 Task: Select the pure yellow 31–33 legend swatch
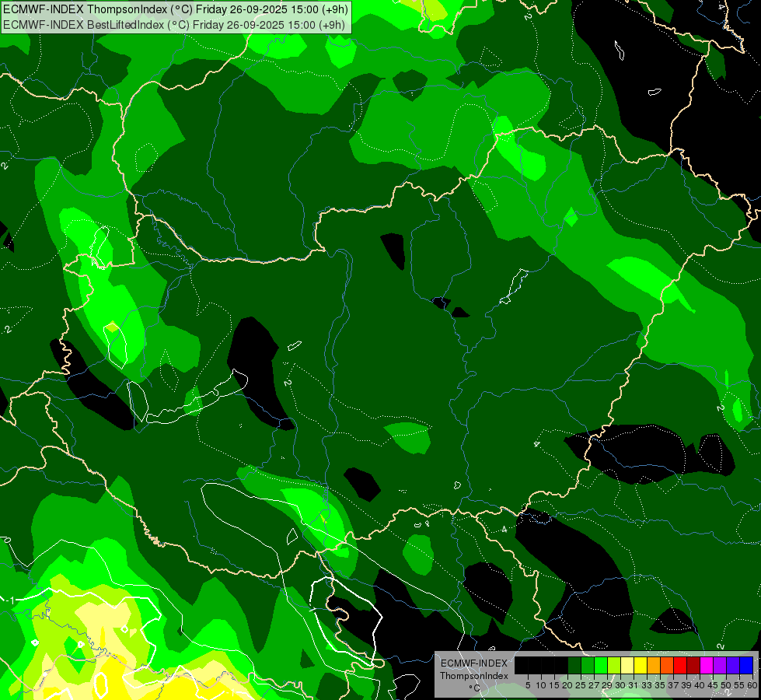pos(641,665)
